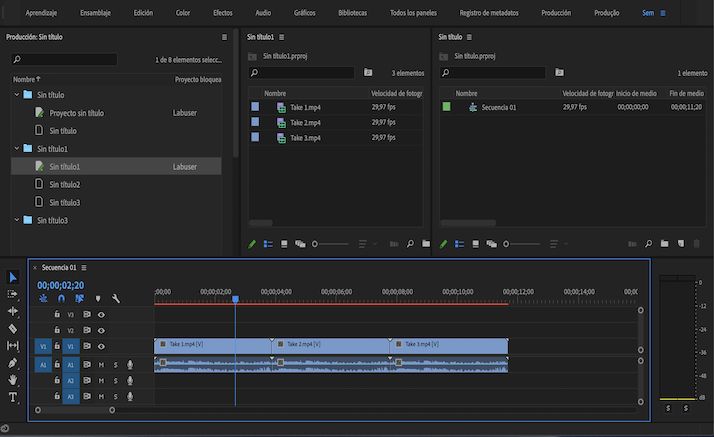
Task: Switch to Aprendizaje workspace
Action: pyautogui.click(x=41, y=13)
